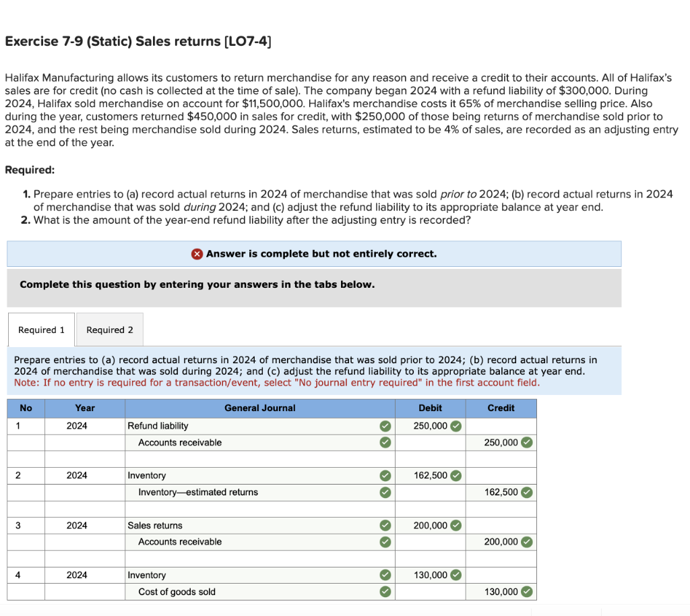
Task: Click the debit field showing 162,500
Action: (x=429, y=475)
